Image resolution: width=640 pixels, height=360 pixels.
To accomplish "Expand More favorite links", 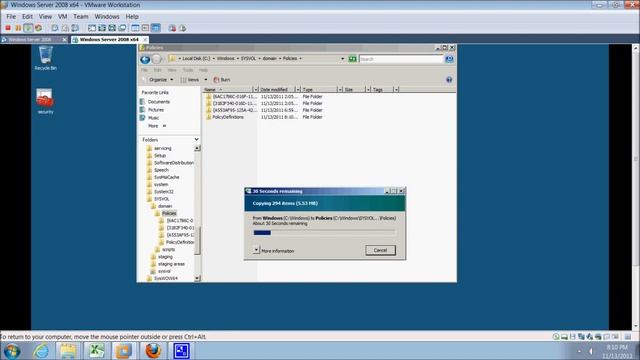I will point(157,126).
